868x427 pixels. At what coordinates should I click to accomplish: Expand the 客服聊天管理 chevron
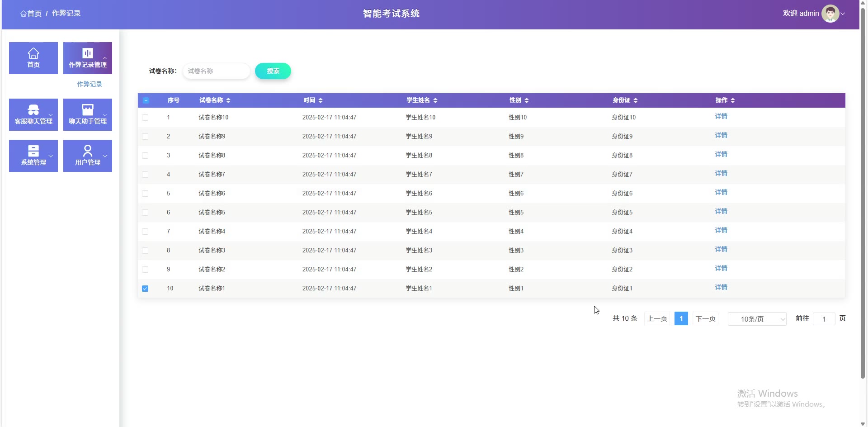[x=51, y=115]
